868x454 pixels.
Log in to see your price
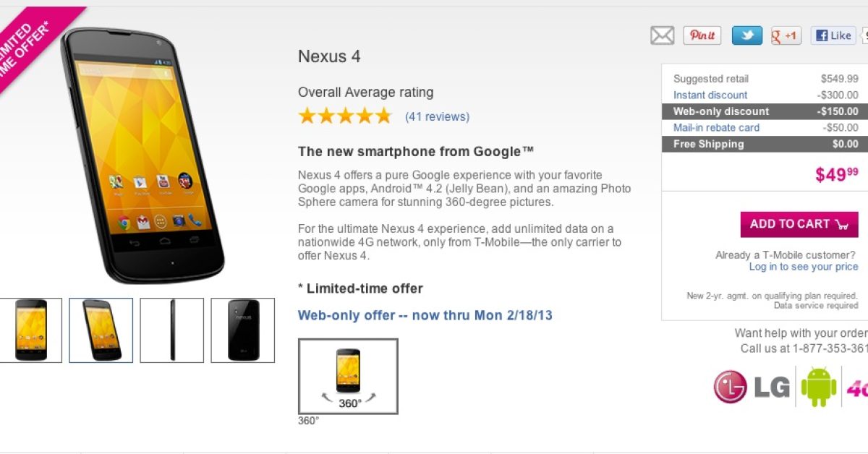tap(804, 267)
